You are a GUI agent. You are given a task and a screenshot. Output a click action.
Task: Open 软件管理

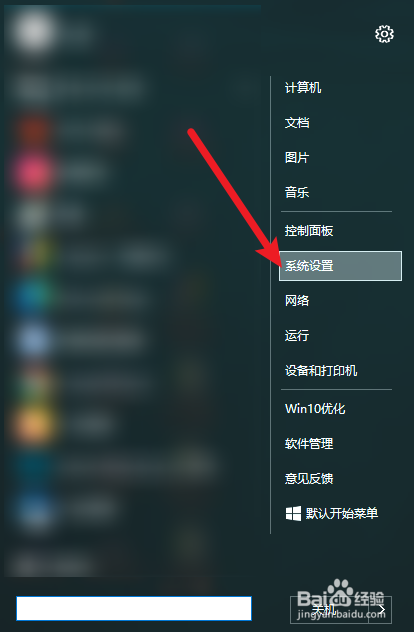click(x=309, y=444)
